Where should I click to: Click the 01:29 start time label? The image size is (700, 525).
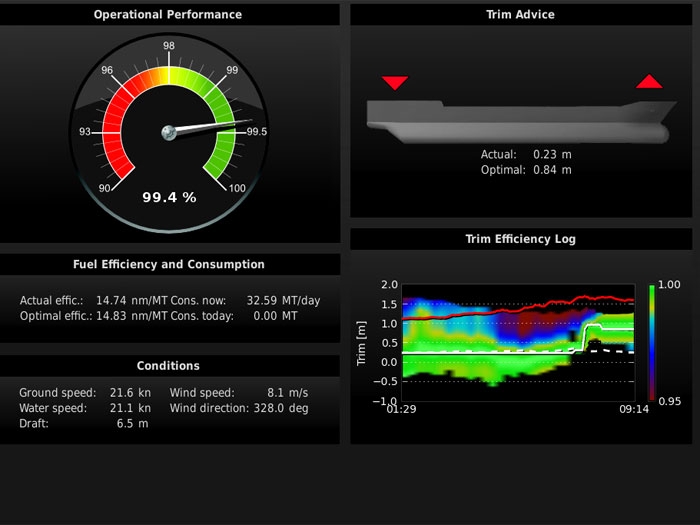point(401,409)
